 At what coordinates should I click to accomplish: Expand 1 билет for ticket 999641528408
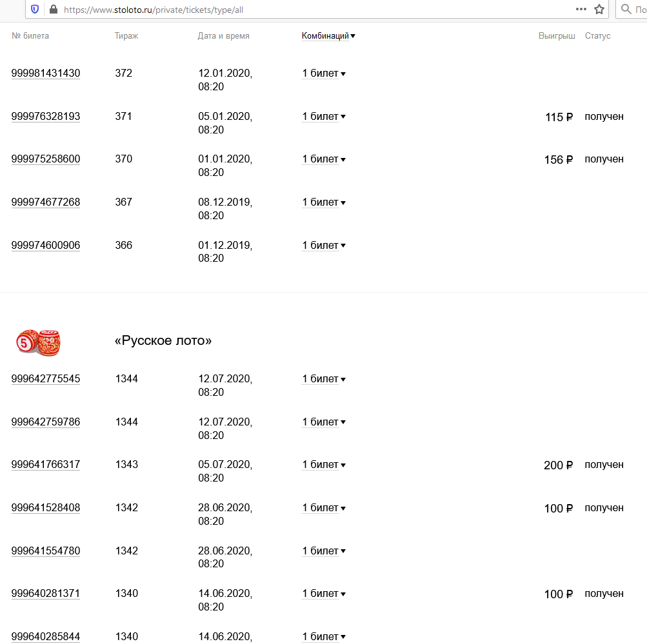click(x=324, y=508)
